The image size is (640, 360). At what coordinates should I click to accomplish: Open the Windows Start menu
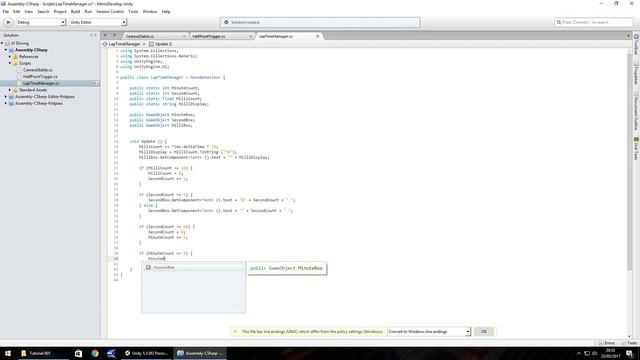[8, 353]
